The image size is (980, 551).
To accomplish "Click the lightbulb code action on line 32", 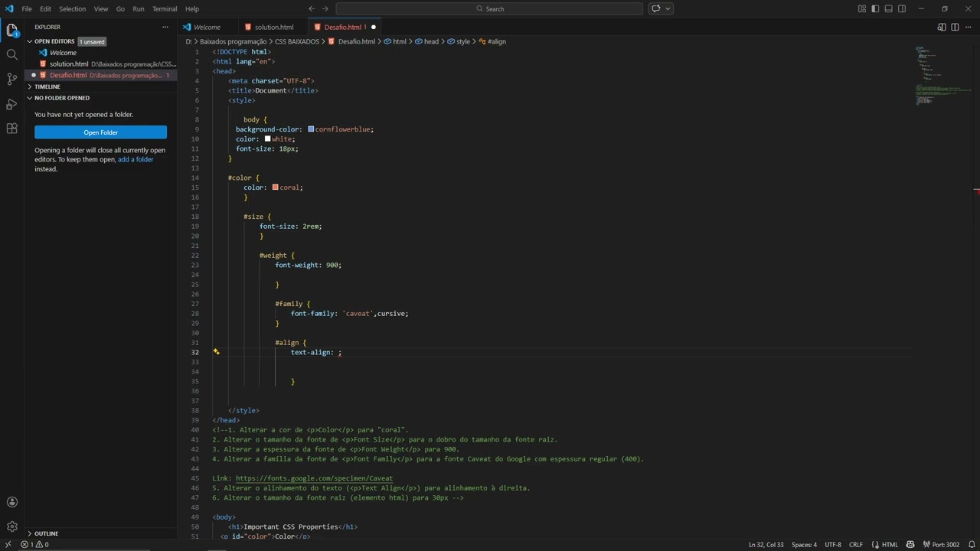I will 217,352.
